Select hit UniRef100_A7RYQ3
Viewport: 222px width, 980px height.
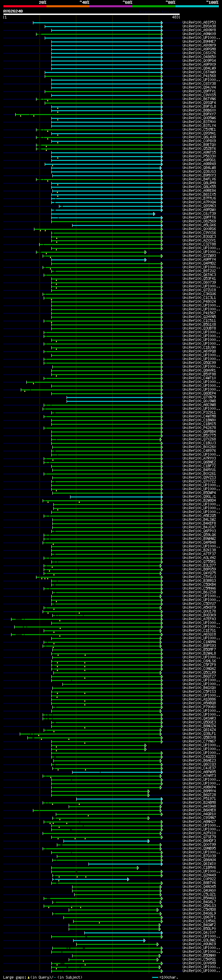click(x=199, y=459)
